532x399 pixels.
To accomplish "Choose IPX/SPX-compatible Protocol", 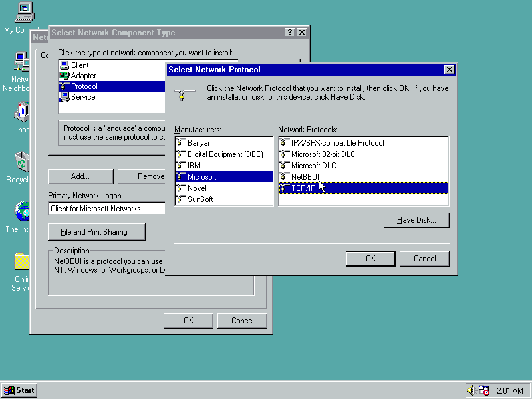I will coord(337,143).
